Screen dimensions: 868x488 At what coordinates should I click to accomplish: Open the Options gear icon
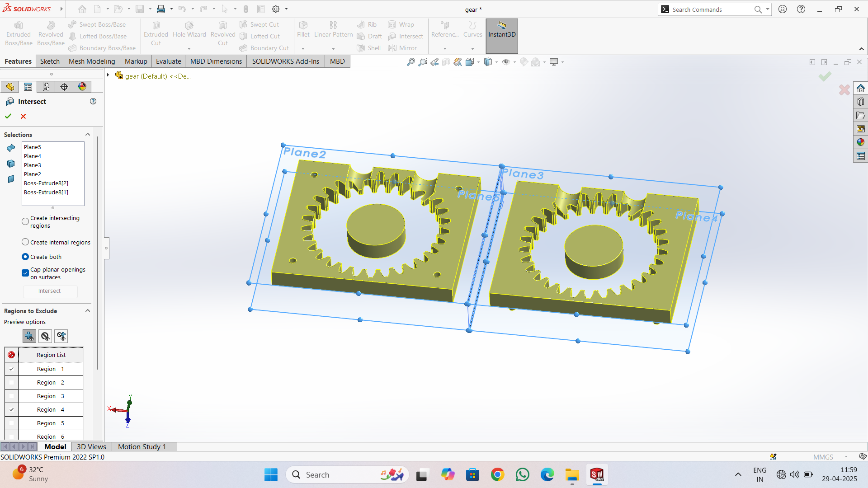[276, 9]
